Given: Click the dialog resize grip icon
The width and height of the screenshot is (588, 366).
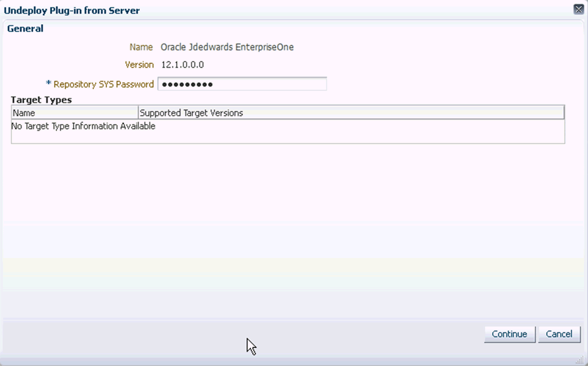Looking at the screenshot, I should pyautogui.click(x=580, y=361).
